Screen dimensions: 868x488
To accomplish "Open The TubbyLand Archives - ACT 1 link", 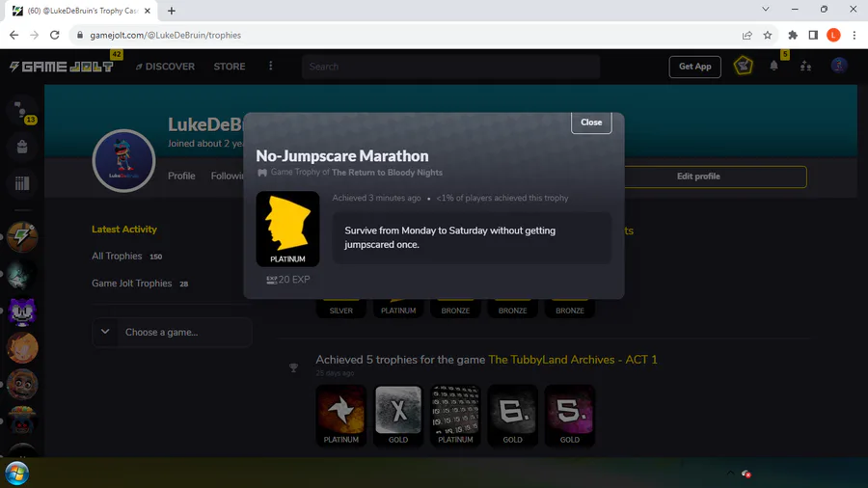I will click(x=572, y=360).
